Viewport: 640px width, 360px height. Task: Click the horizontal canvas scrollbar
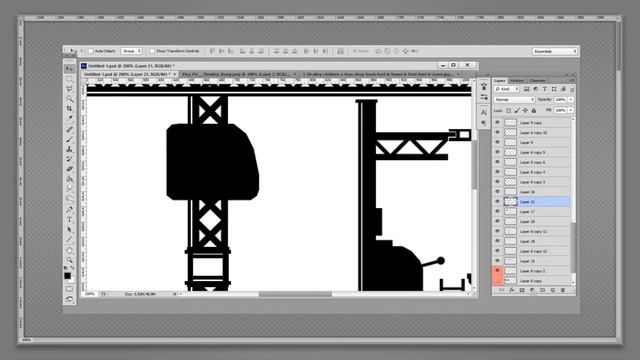coord(296,294)
